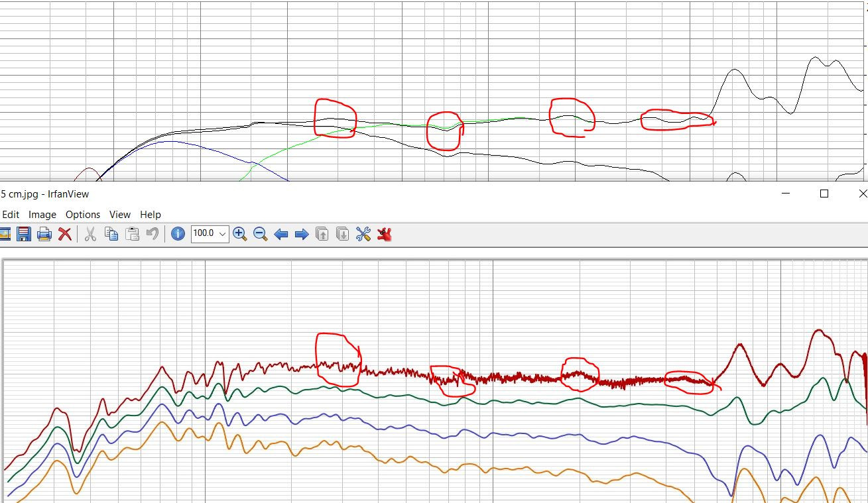Print the image using the printer icon
Viewport: 868px width, 503px height.
44,233
